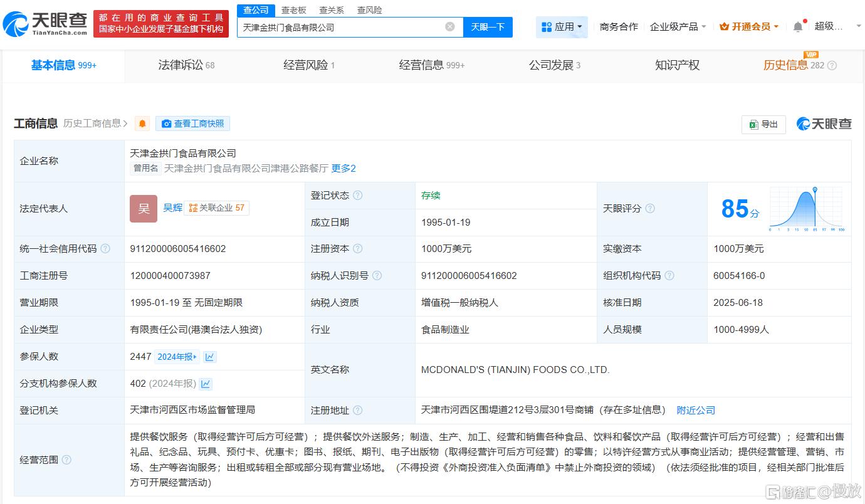Open the trend chart icon beside 2024年报

coord(210,357)
